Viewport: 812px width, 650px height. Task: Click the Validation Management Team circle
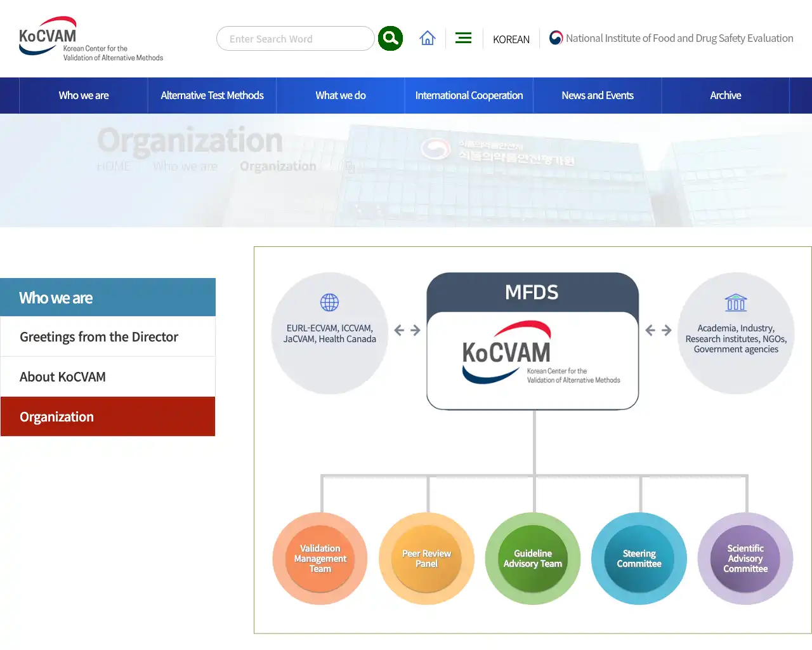click(x=320, y=559)
